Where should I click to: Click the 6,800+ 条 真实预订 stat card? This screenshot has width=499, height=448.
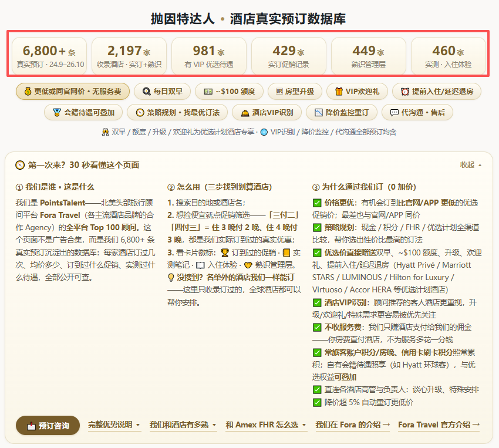coord(49,56)
